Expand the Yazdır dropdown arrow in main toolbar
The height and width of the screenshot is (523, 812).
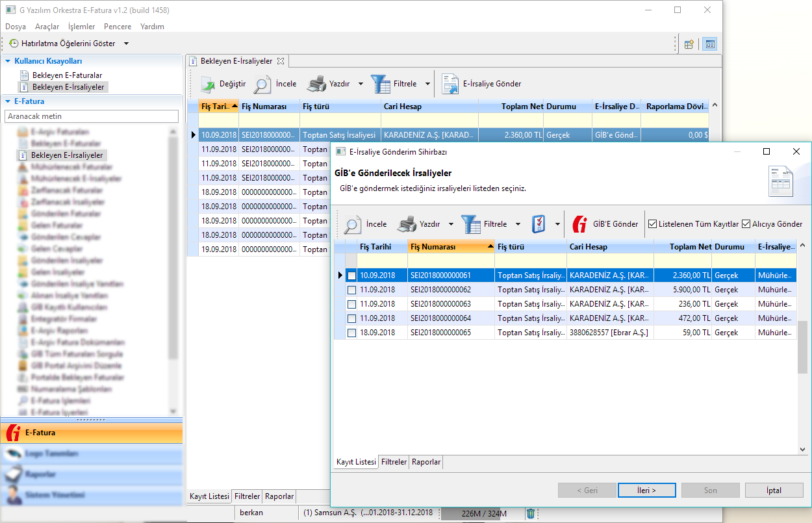click(361, 84)
